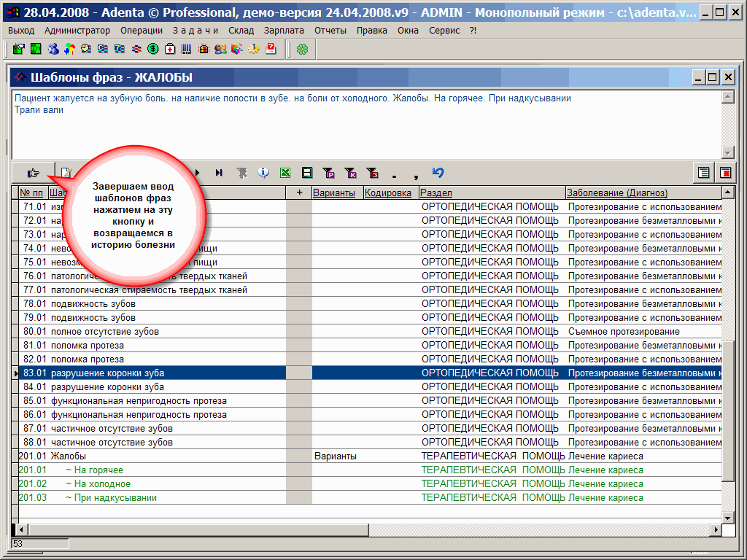Click the Excel export icon
Image resolution: width=747 pixels, height=560 pixels.
(285, 173)
